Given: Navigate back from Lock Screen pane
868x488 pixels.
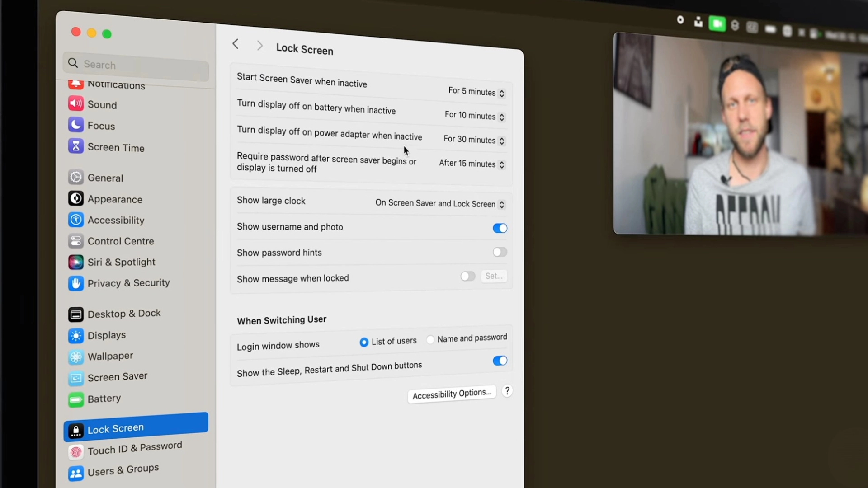Looking at the screenshot, I should click(235, 44).
